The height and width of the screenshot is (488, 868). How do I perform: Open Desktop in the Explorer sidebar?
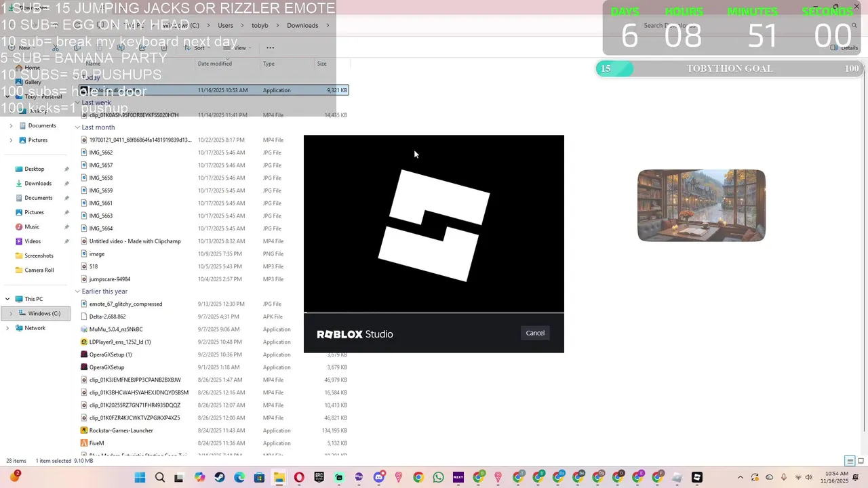(x=35, y=169)
